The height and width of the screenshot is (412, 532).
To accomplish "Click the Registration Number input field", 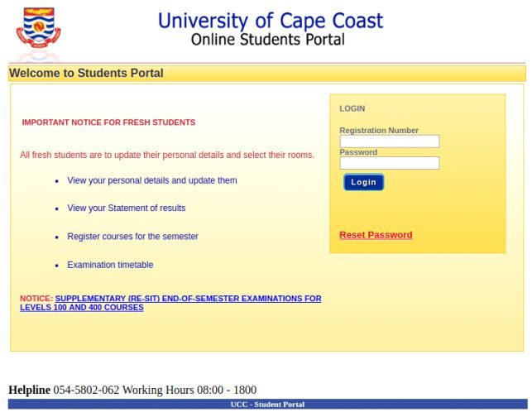I will coord(389,141).
